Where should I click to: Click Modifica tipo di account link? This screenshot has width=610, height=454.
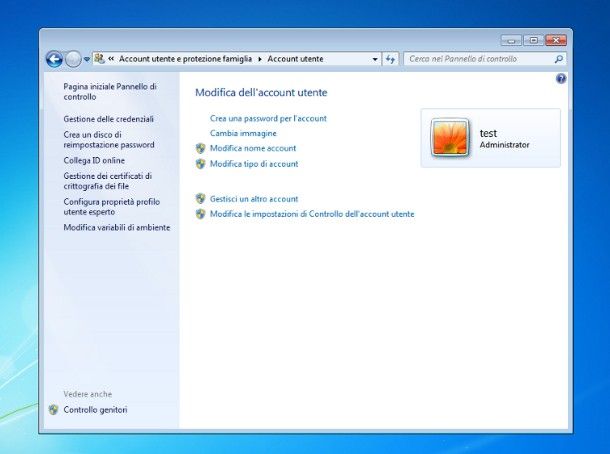[x=254, y=164]
